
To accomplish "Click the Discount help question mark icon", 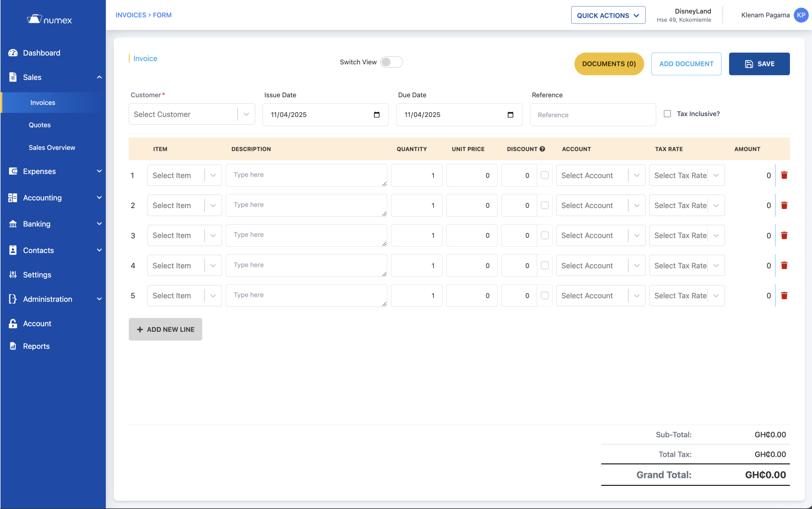I will [542, 149].
